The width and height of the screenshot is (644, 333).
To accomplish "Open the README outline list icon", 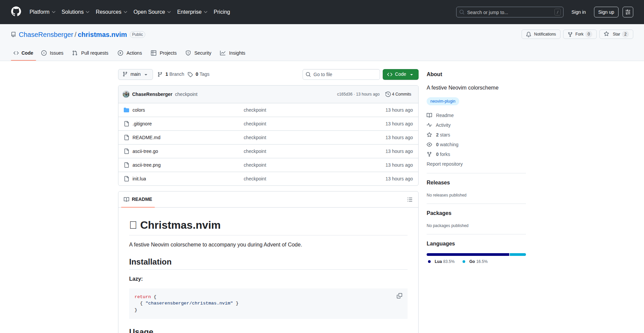I will pos(410,200).
